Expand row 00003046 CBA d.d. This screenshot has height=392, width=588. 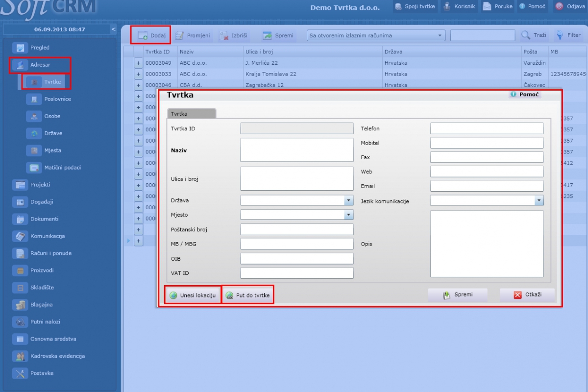(138, 85)
